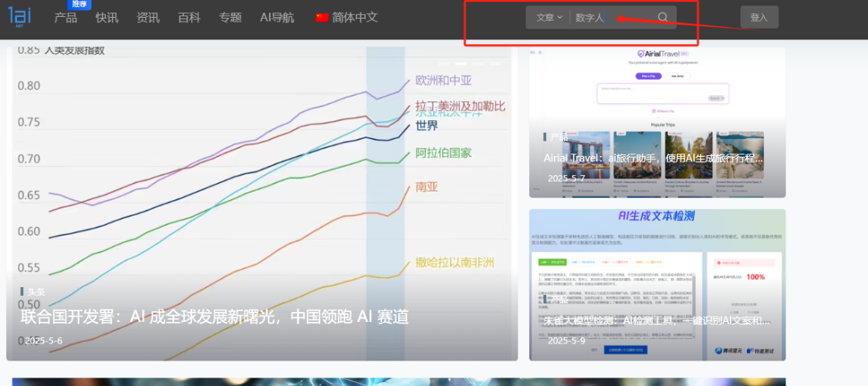The width and height of the screenshot is (868, 386).
Task: Open the 朱雀大模型检测 article link
Action: [657, 320]
